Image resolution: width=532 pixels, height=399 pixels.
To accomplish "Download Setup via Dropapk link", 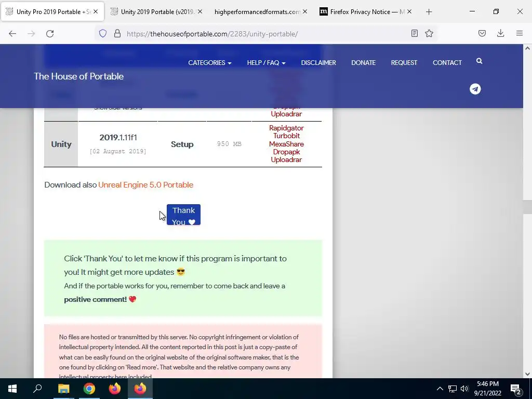I will (x=286, y=152).
